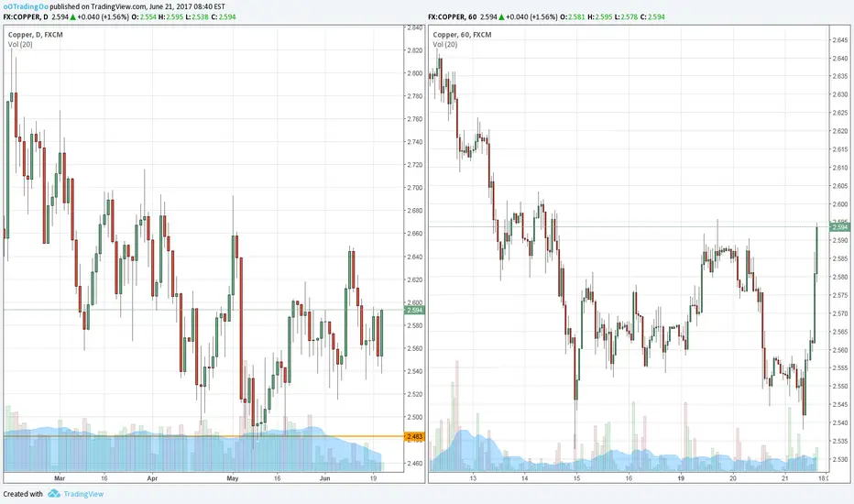Click the green 2.594 price tag on hourly chart
The width and height of the screenshot is (854, 504).
(x=839, y=226)
